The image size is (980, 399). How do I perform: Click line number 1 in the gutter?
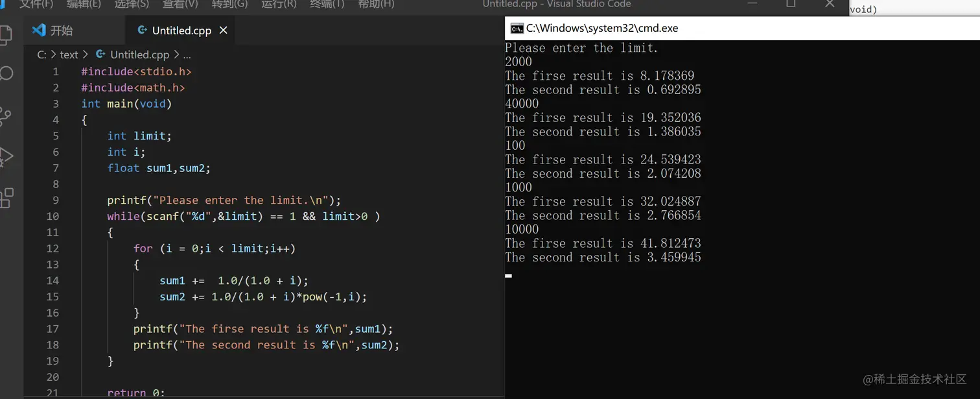[56, 71]
